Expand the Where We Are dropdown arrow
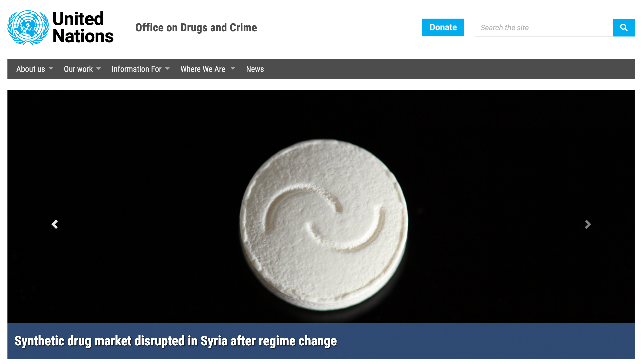 tap(233, 69)
